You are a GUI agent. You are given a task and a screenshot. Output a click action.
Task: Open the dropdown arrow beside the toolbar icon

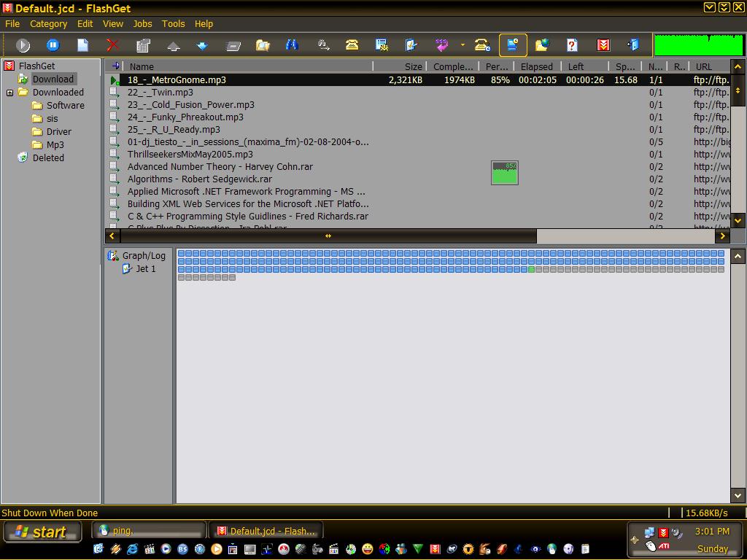tap(462, 45)
